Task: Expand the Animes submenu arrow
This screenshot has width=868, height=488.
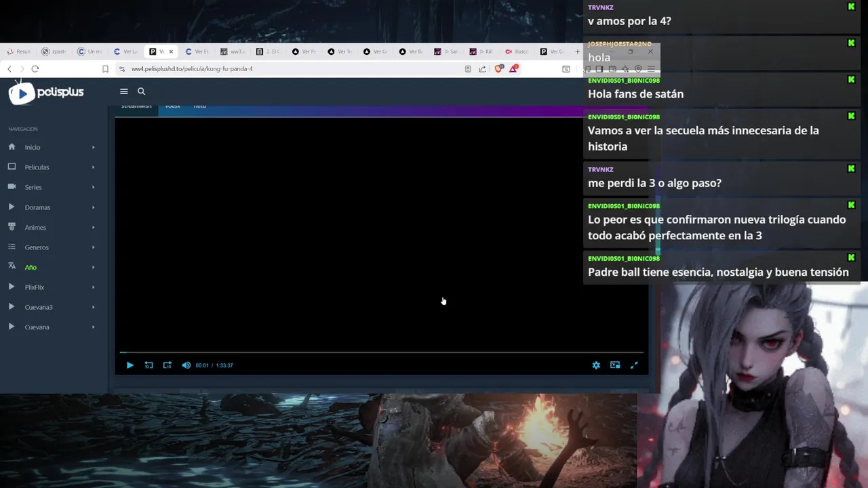Action: 94,227
